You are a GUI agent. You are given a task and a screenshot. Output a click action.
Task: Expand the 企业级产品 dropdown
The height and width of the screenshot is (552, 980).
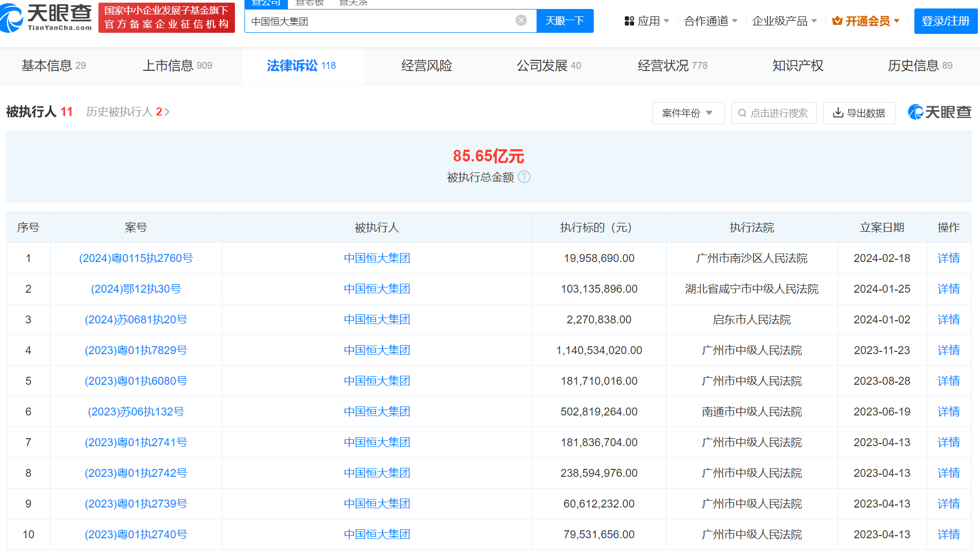(x=814, y=21)
